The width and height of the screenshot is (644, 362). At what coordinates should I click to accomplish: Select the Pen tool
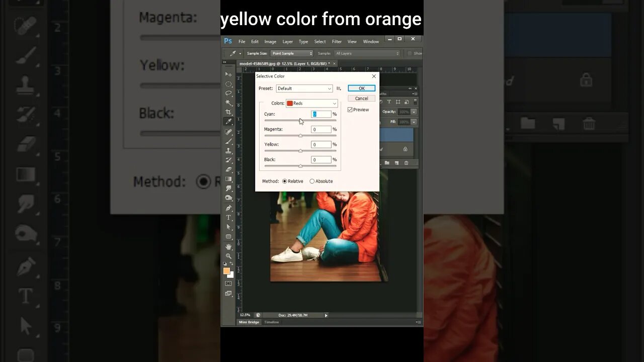(228, 208)
